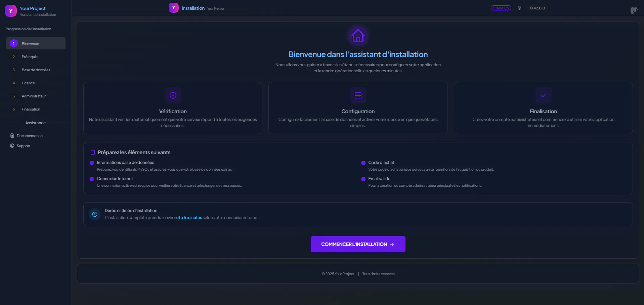The height and width of the screenshot is (305, 644).
Task: Click the clock icon beside Durée estimée
Action: [95, 214]
